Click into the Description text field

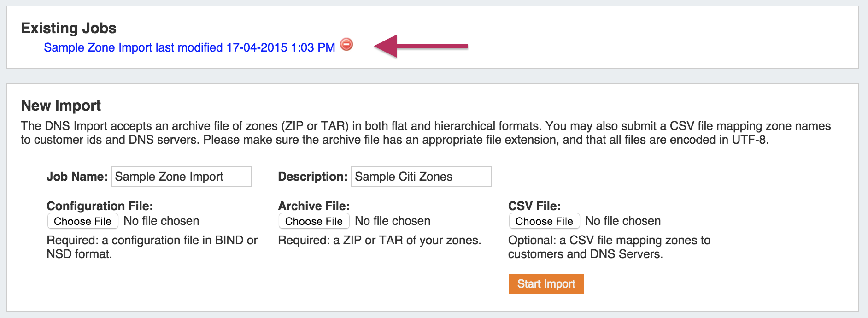(x=421, y=177)
